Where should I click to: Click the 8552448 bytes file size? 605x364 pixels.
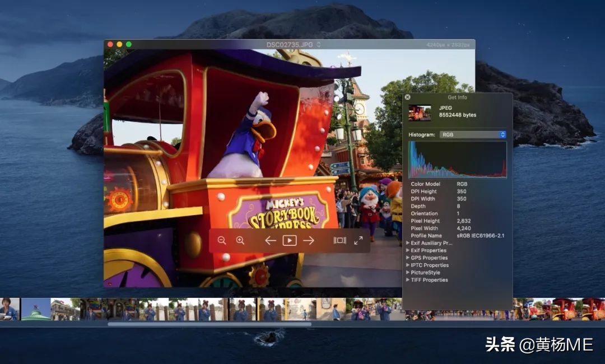coord(458,115)
